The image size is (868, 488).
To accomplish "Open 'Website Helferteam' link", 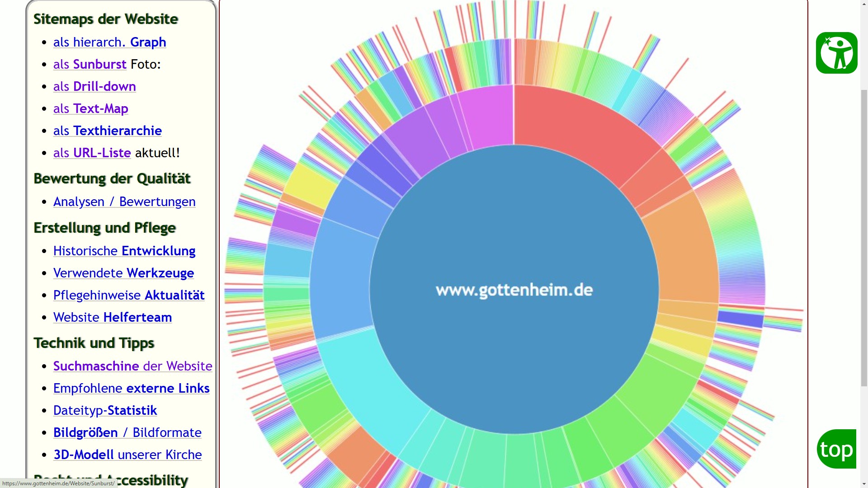I will pyautogui.click(x=113, y=317).
